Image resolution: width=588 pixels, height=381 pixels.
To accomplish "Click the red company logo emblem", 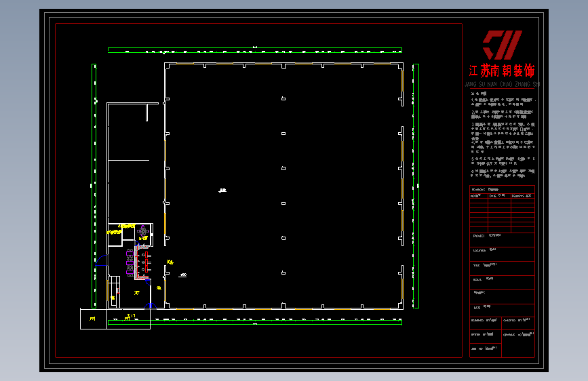I will click(x=502, y=45).
